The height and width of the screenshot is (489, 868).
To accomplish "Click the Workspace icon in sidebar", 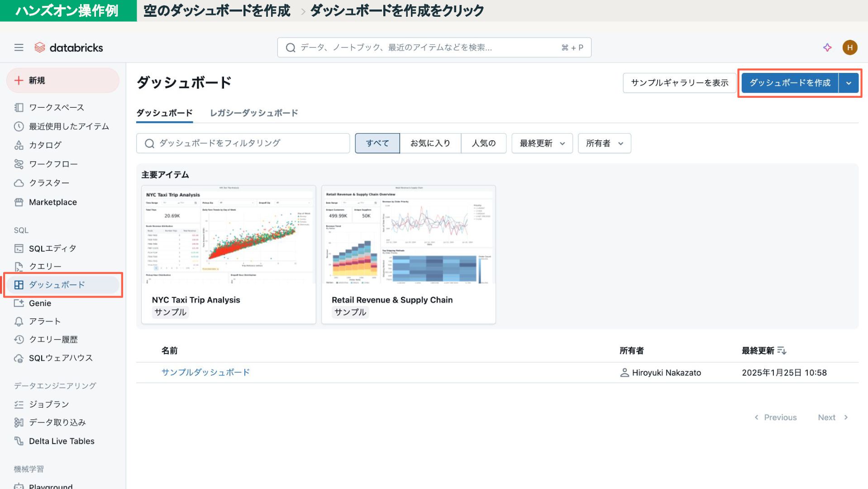I will (19, 107).
